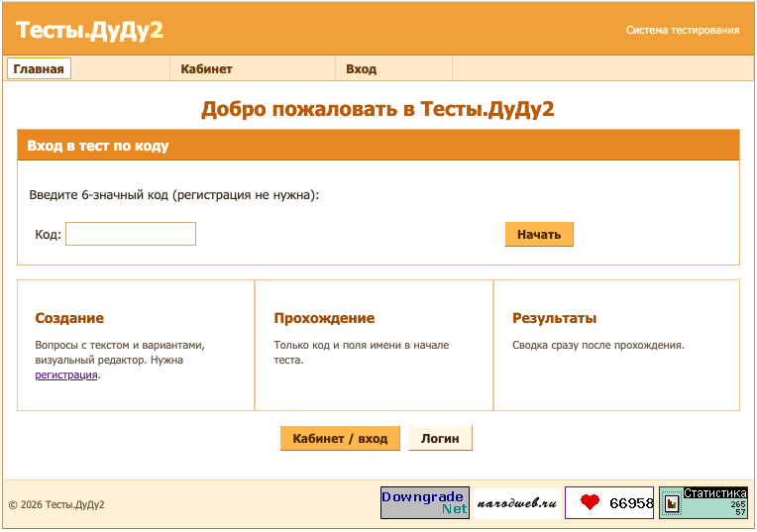The height and width of the screenshot is (532, 757).
Task: Select the Прохождение card heading
Action: coord(324,318)
